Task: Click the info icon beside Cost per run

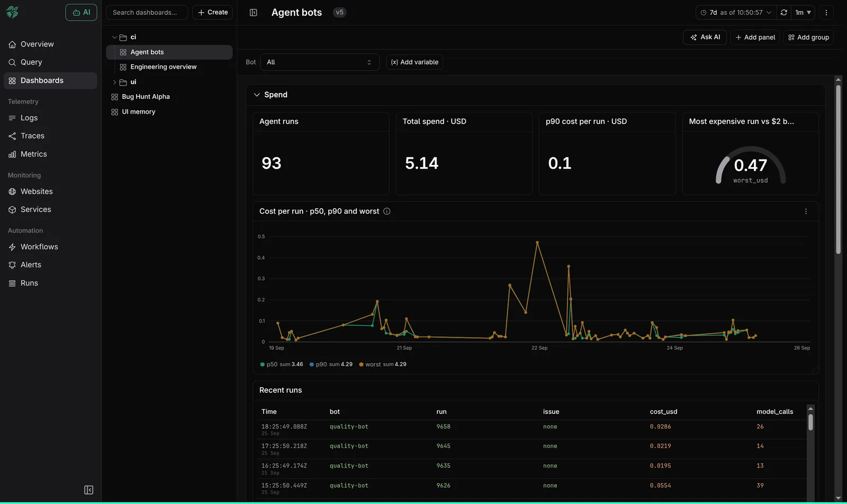Action: coord(387,211)
